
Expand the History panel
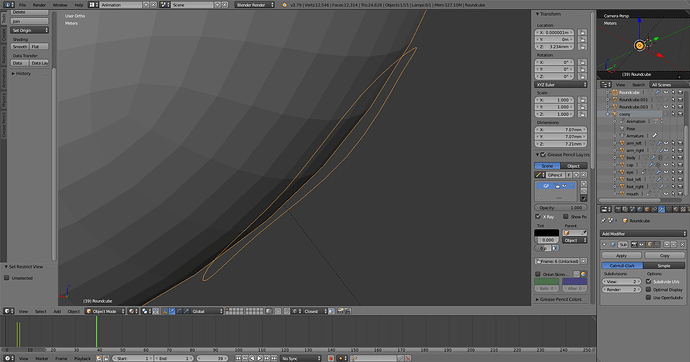[22, 73]
